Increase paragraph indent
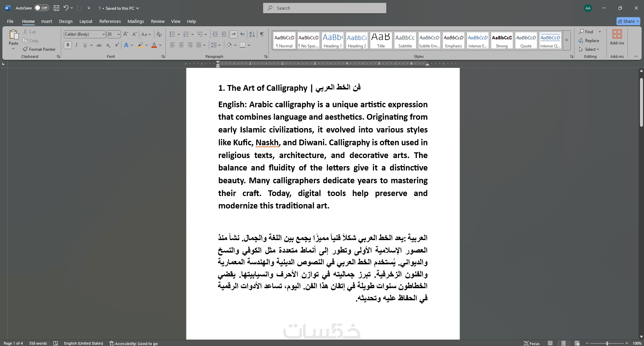 [224, 34]
